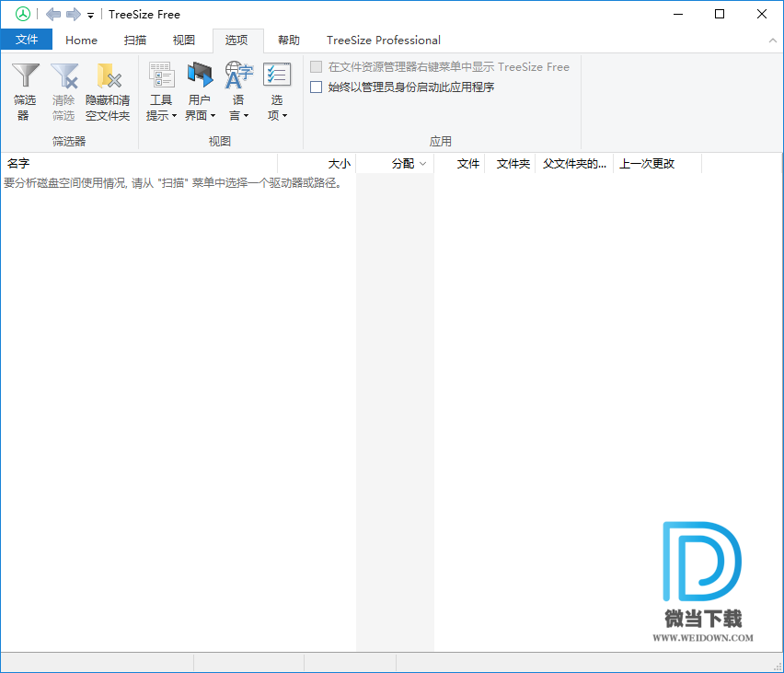Click the window resize grip corner
This screenshot has width=784, height=673.
(x=778, y=667)
